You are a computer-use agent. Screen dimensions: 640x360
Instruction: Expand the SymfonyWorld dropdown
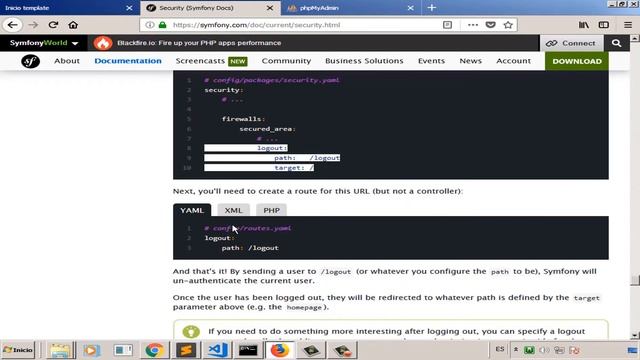click(44, 43)
